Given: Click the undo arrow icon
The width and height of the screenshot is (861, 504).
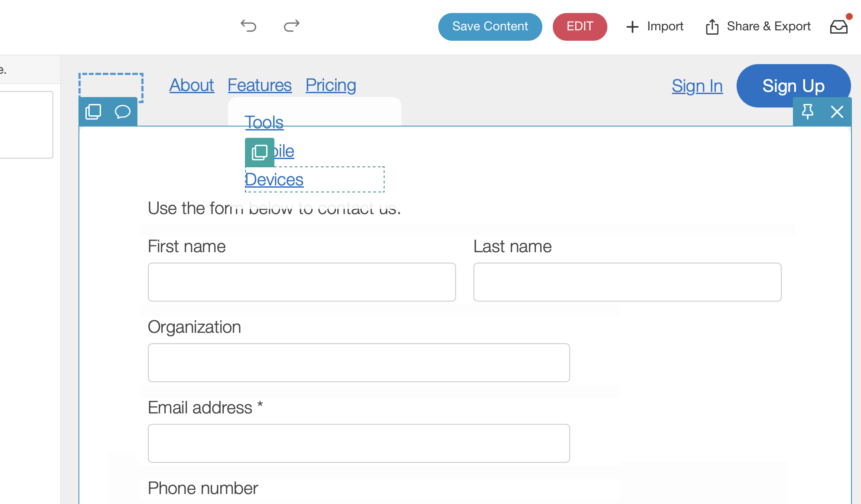Looking at the screenshot, I should pos(249,26).
